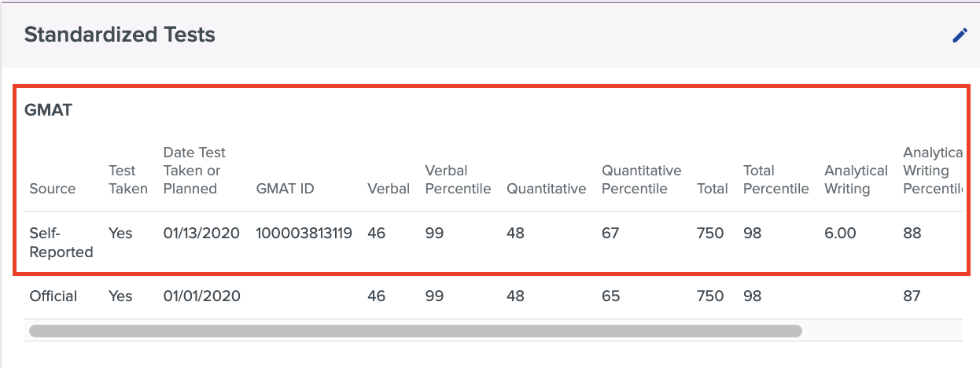Click the date 01/01/2020 cell
The width and height of the screenshot is (980, 368).
(201, 296)
